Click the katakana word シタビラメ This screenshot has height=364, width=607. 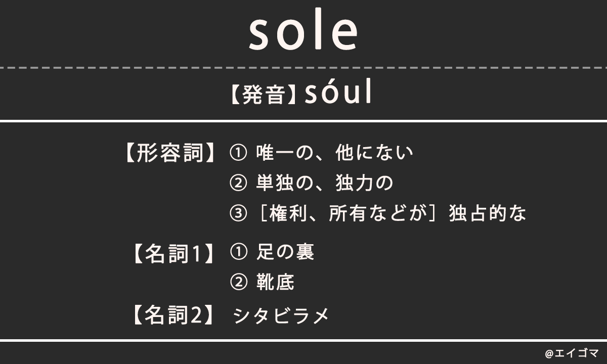[281, 315]
